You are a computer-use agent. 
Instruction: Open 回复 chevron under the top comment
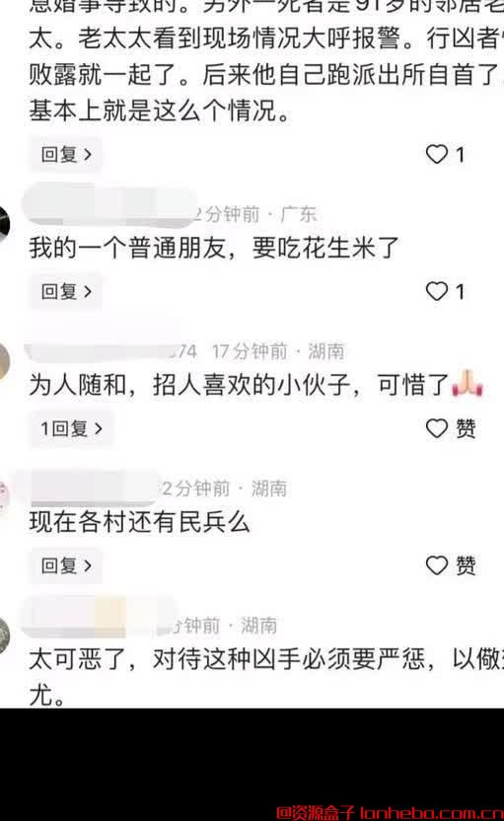[x=66, y=155]
